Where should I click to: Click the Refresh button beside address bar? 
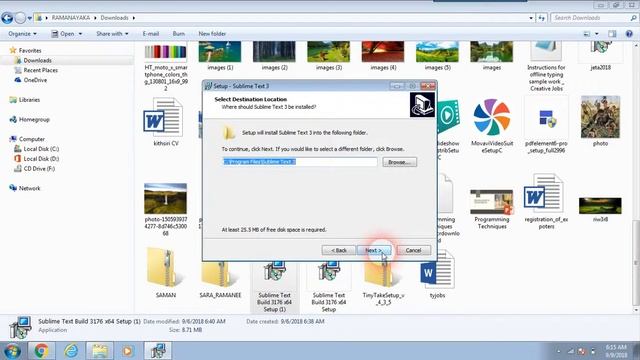pos(542,18)
